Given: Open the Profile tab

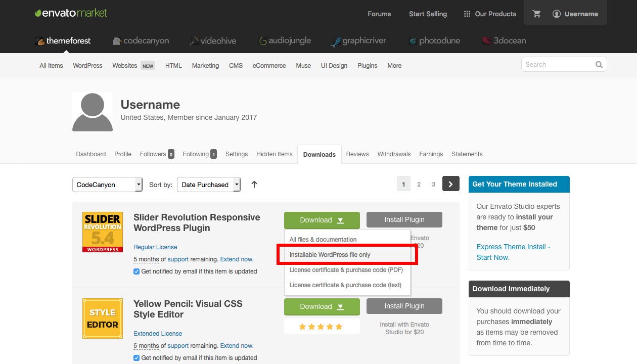Looking at the screenshot, I should [123, 154].
